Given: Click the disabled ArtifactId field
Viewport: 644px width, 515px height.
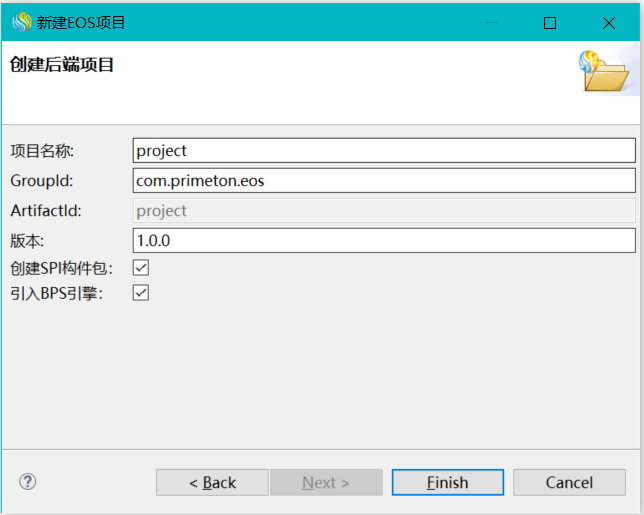Looking at the screenshot, I should click(x=384, y=210).
